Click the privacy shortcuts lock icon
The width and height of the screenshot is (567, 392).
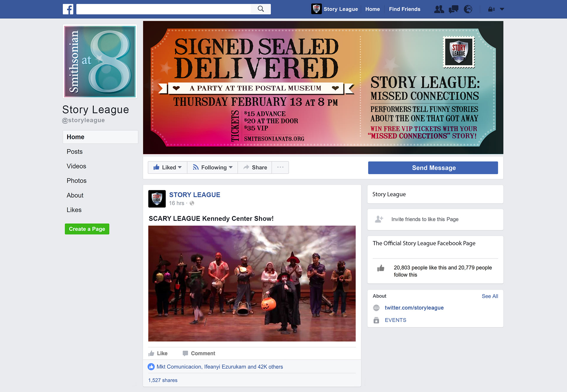point(491,9)
